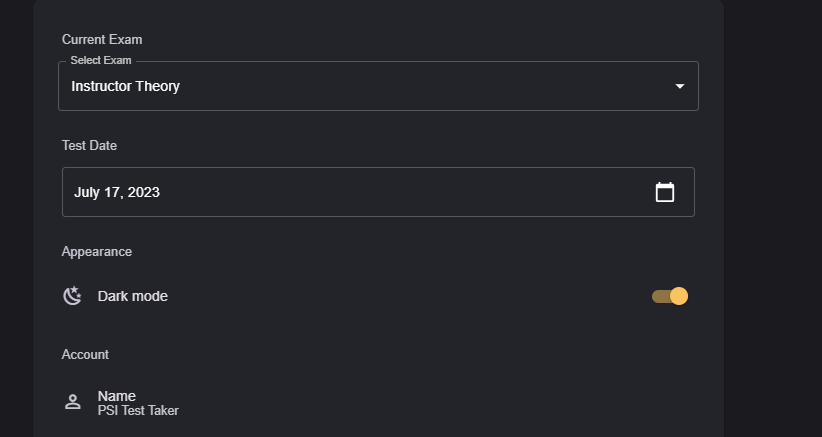Click the moon and stars icon
The height and width of the screenshot is (437, 822).
(x=72, y=296)
